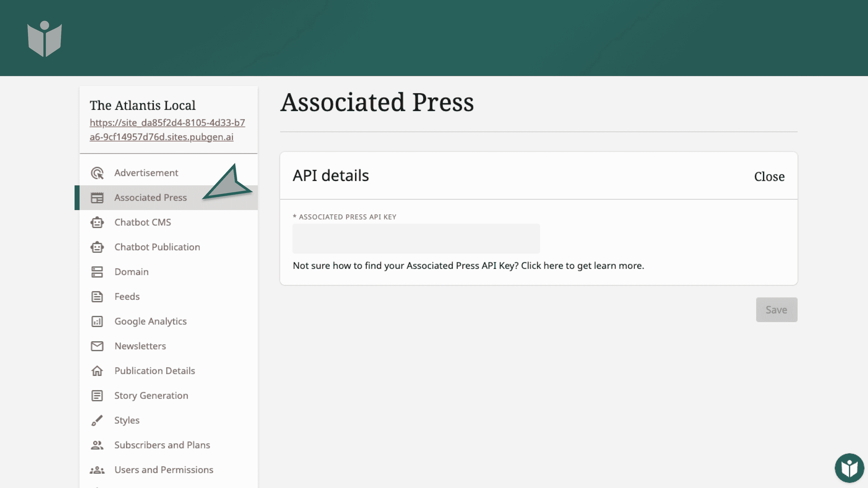
Task: Open Publication Details page
Action: click(x=168, y=371)
